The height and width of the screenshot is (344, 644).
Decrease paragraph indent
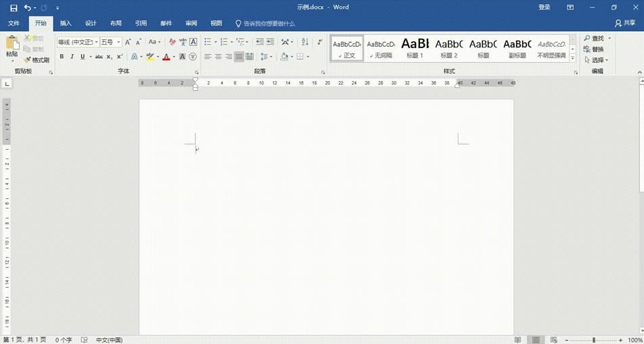pyautogui.click(x=259, y=42)
